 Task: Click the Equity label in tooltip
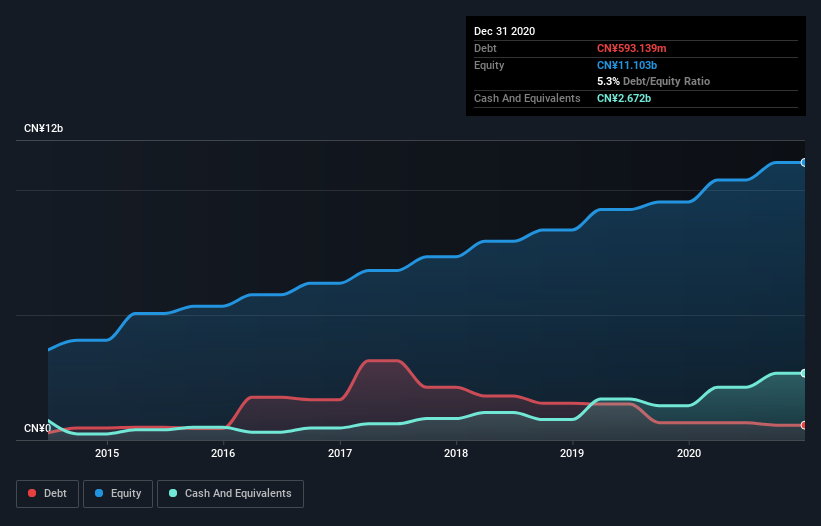(x=489, y=65)
